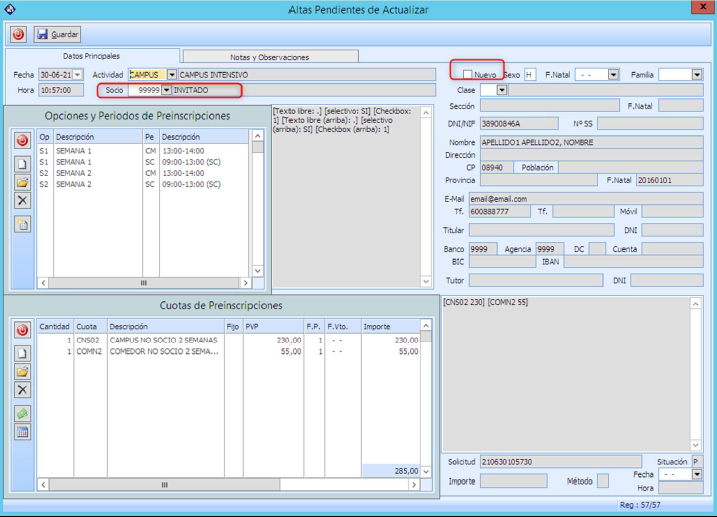
Task: Click the new document icon in Opciones y Periodos panel
Action: pyautogui.click(x=22, y=163)
